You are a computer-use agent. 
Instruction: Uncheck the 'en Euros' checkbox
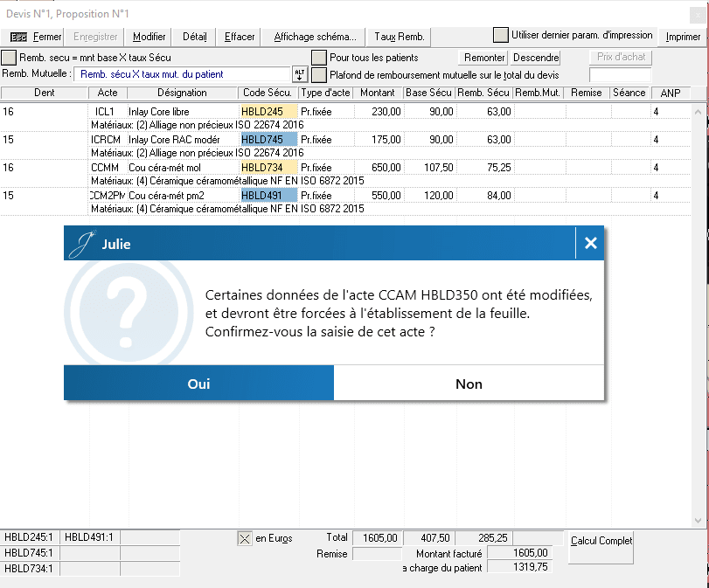(x=245, y=539)
